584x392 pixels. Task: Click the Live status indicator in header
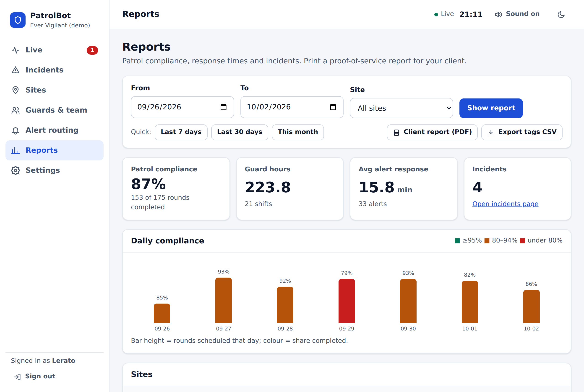(444, 14)
